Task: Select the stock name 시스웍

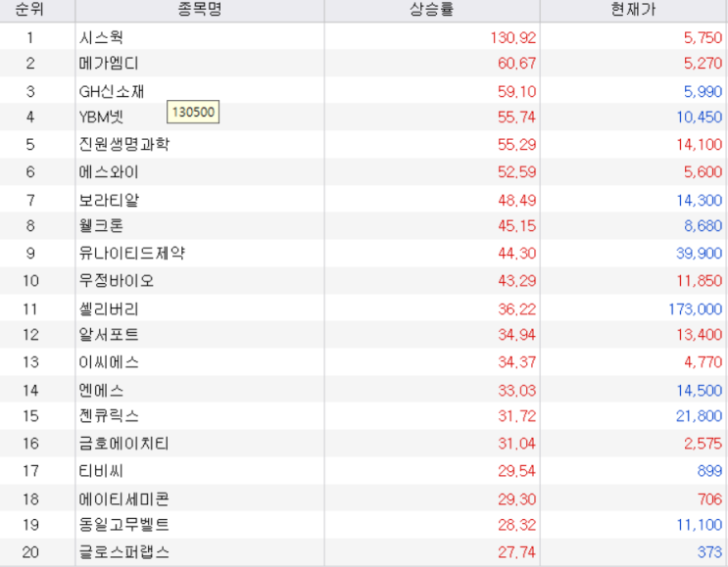Action: 101,37
